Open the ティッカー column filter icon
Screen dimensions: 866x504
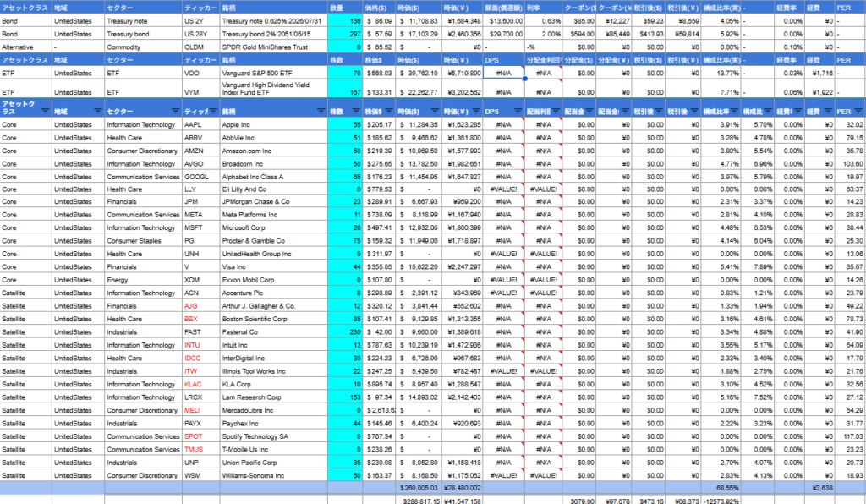[x=213, y=111]
